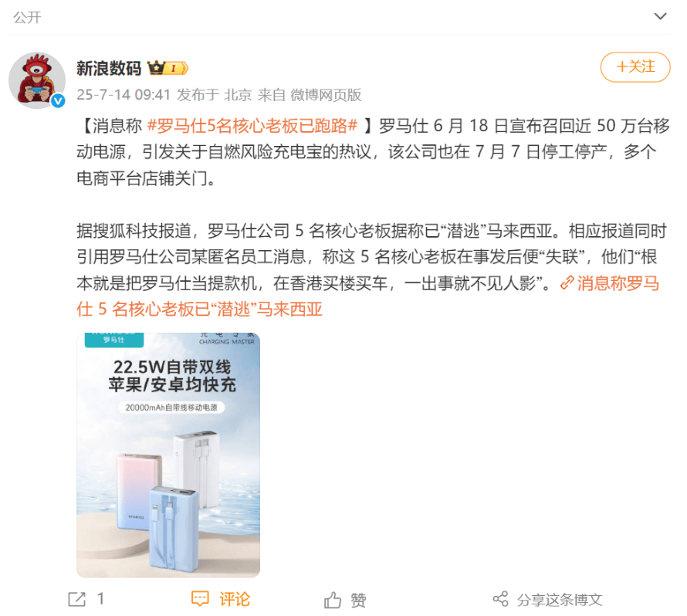The height and width of the screenshot is (616, 687).
Task: Click the 25-7-14 09:41 post timestamp
Action: 124,95
